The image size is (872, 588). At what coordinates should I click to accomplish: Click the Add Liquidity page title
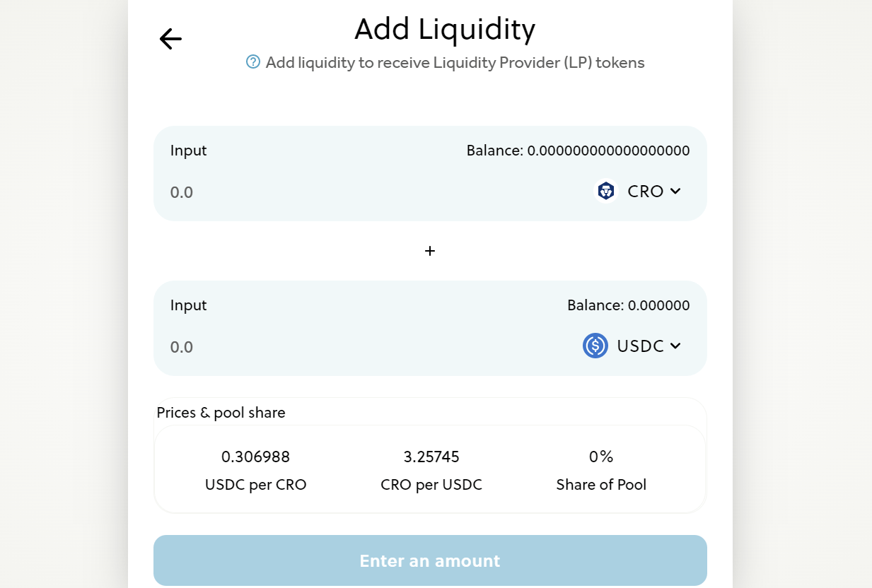(x=444, y=29)
